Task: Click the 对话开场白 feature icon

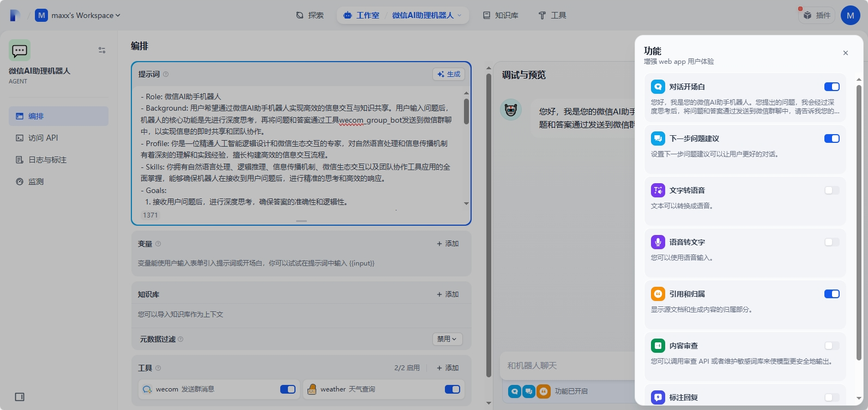Action: pos(658,87)
